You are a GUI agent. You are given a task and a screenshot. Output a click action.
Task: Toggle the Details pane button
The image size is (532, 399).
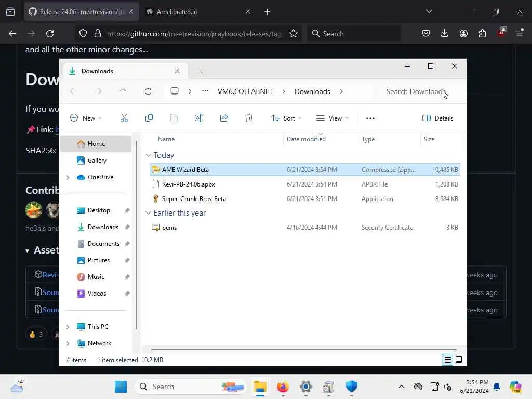coord(438,118)
